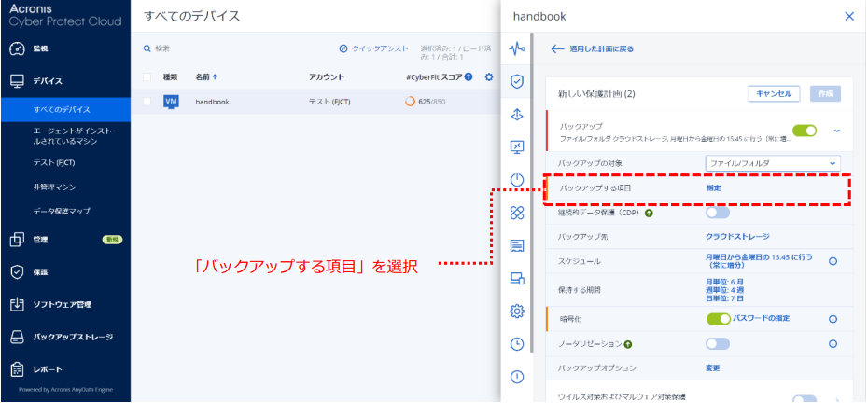Open column settings gear in device table
This screenshot has width=868, height=415.
488,76
